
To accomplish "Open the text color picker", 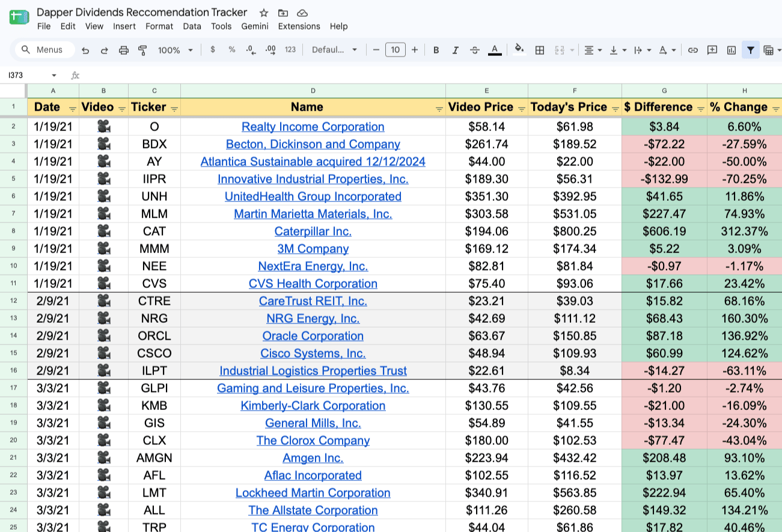I will point(495,50).
